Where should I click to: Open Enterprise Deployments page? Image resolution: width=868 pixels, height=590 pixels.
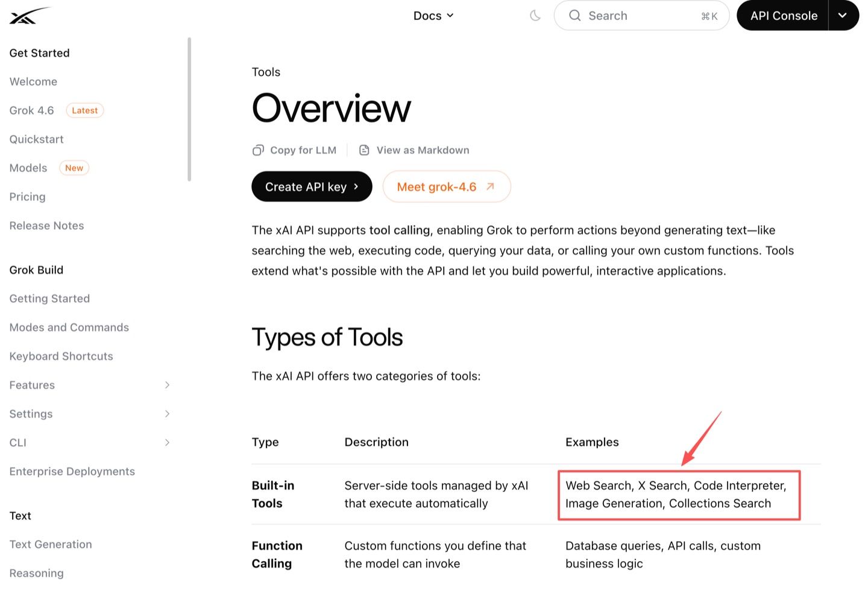pyautogui.click(x=72, y=472)
